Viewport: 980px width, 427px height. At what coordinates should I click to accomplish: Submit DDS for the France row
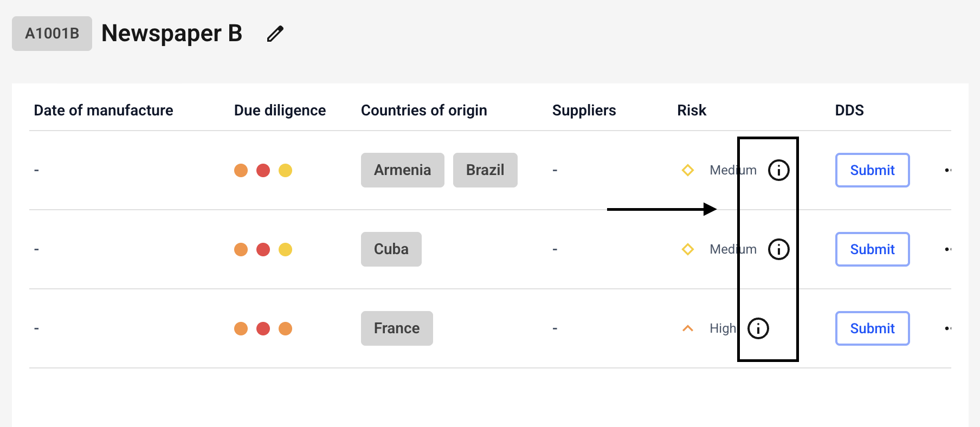(x=872, y=328)
